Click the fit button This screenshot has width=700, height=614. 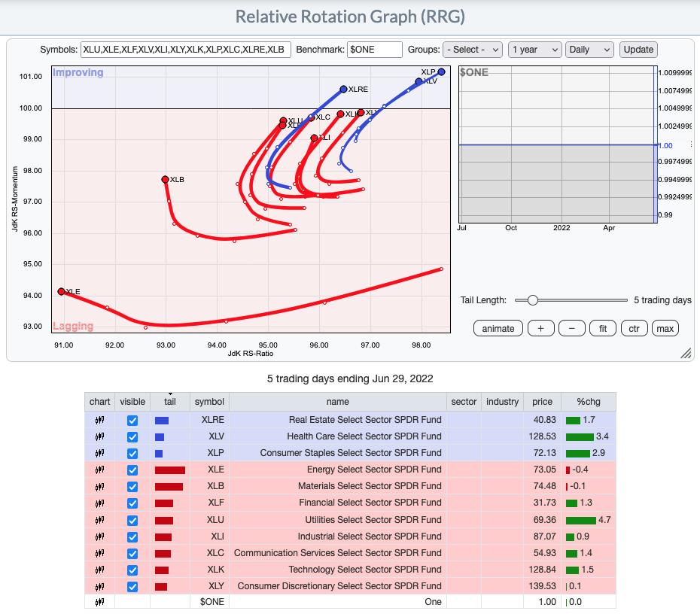(x=603, y=328)
